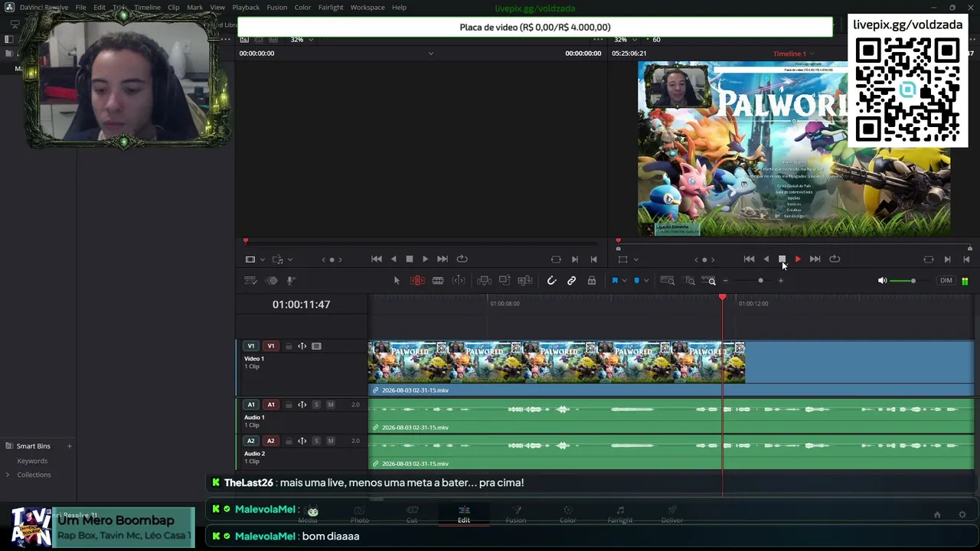
Task: Switch to the Edit page tab
Action: pyautogui.click(x=464, y=515)
